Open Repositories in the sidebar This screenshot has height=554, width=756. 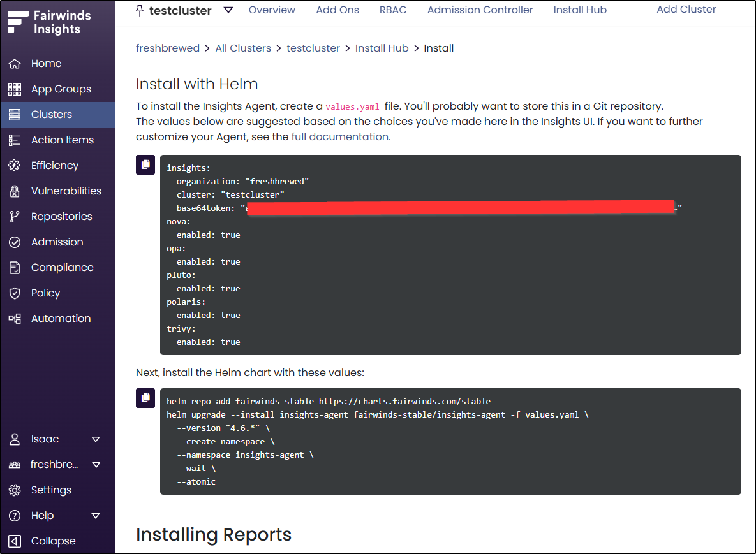coord(62,217)
